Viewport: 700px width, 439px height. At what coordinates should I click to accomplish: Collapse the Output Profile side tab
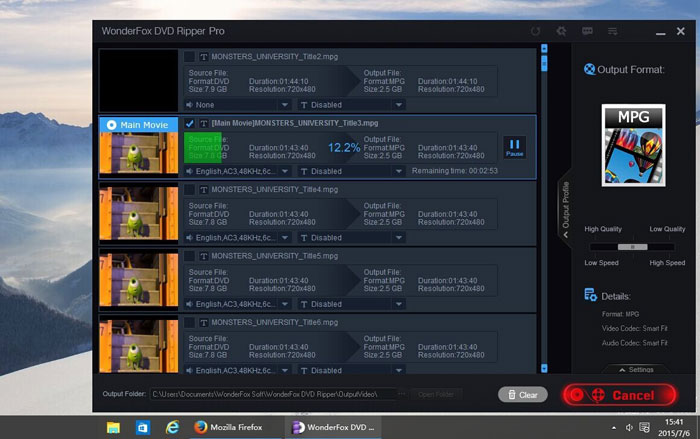coord(565,209)
